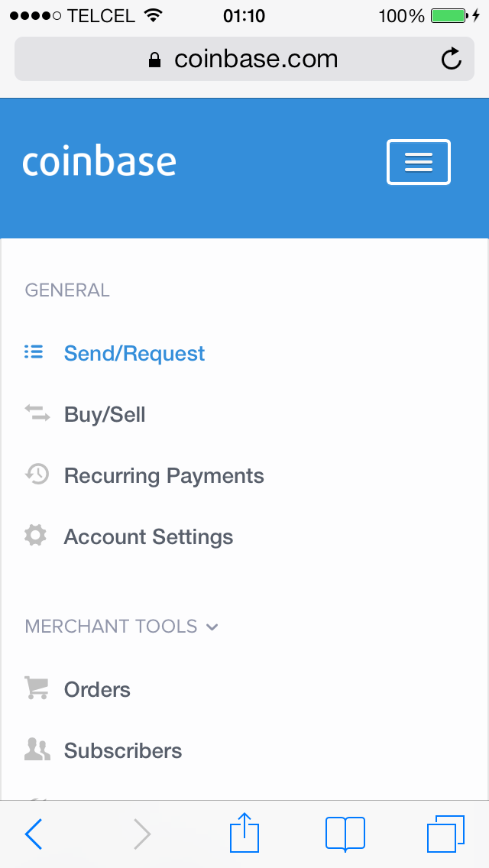Collapse the Merchant Tools section chevron
This screenshot has width=489, height=868.
(212, 627)
